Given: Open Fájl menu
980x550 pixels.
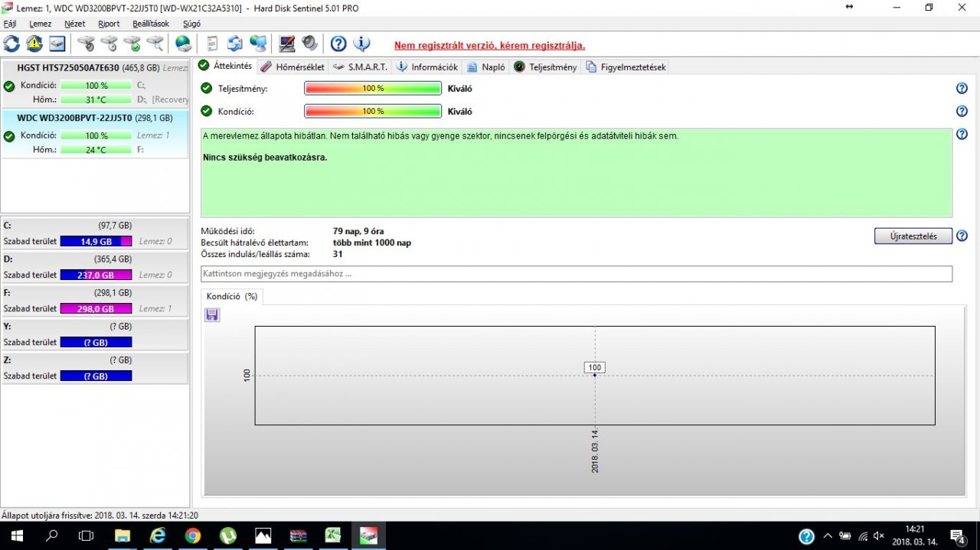Looking at the screenshot, I should [x=10, y=24].
